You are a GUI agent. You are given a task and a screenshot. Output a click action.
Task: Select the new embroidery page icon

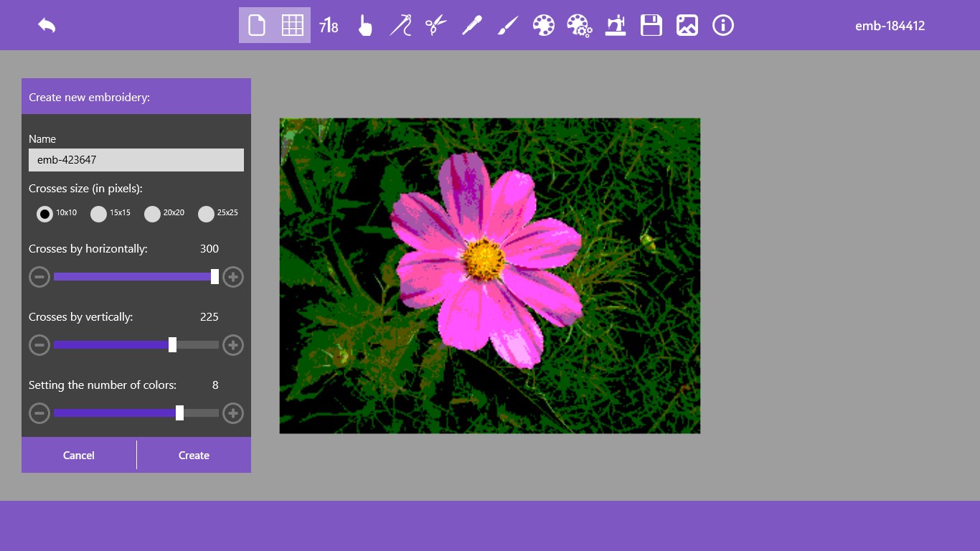tap(257, 26)
